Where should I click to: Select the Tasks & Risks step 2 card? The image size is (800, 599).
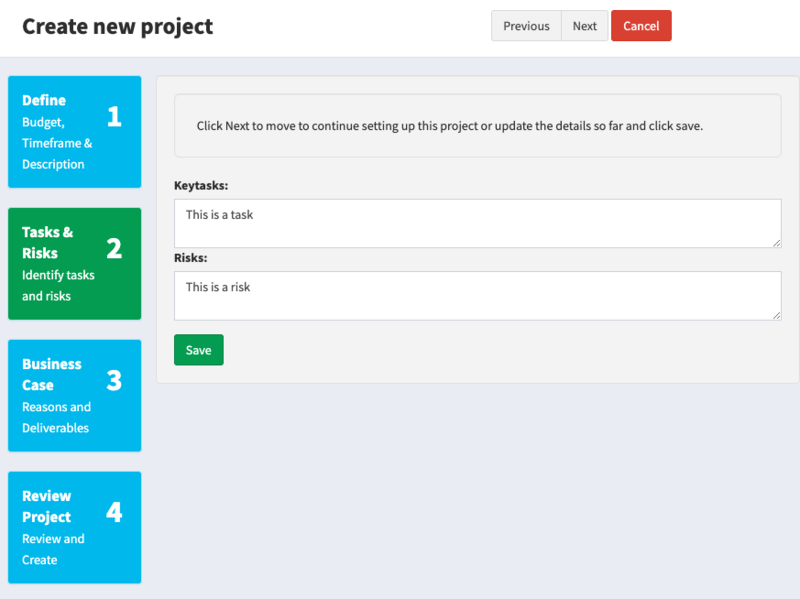(74, 264)
